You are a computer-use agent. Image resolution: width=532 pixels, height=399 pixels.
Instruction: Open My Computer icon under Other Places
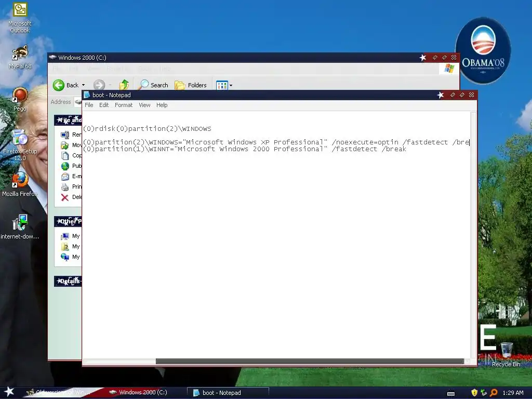tap(65, 236)
